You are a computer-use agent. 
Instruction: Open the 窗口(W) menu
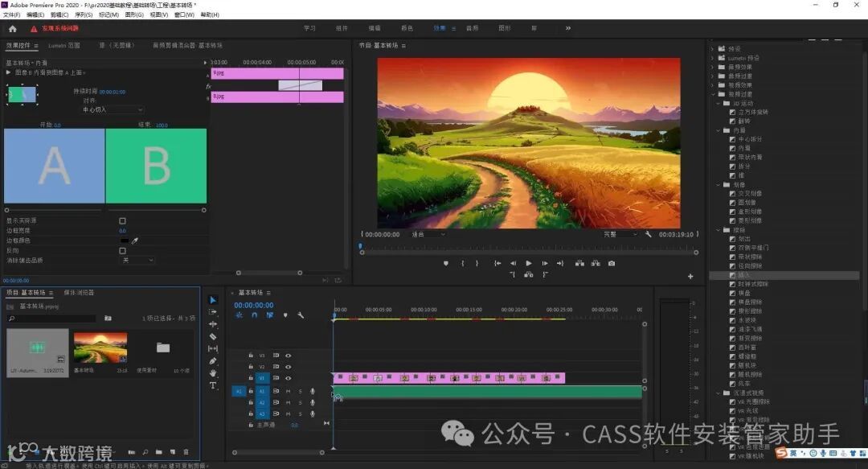(184, 15)
